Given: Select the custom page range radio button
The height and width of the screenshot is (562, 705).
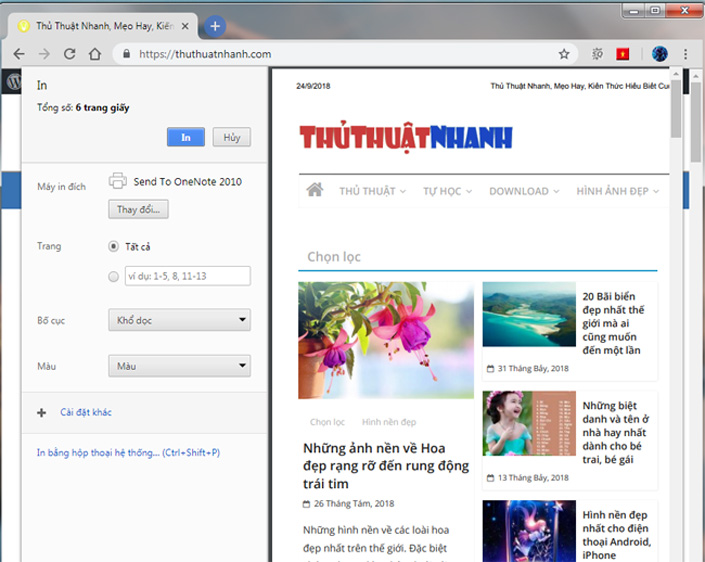Looking at the screenshot, I should (x=113, y=276).
